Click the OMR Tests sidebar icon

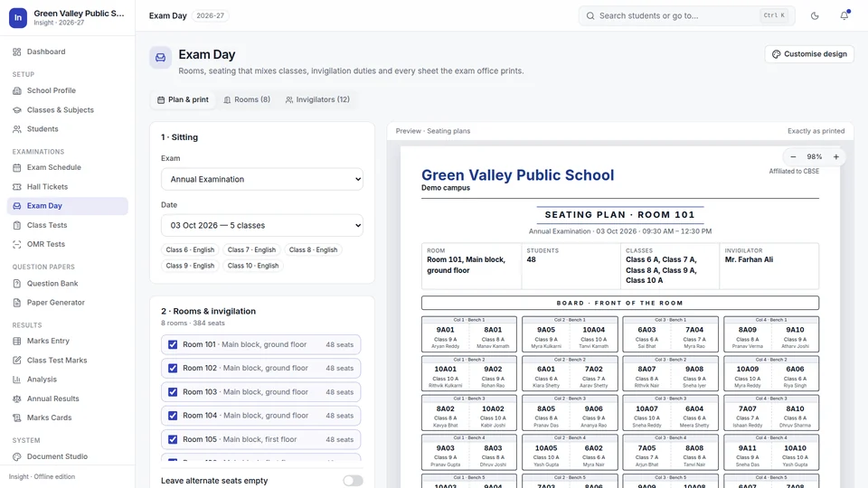click(x=17, y=244)
